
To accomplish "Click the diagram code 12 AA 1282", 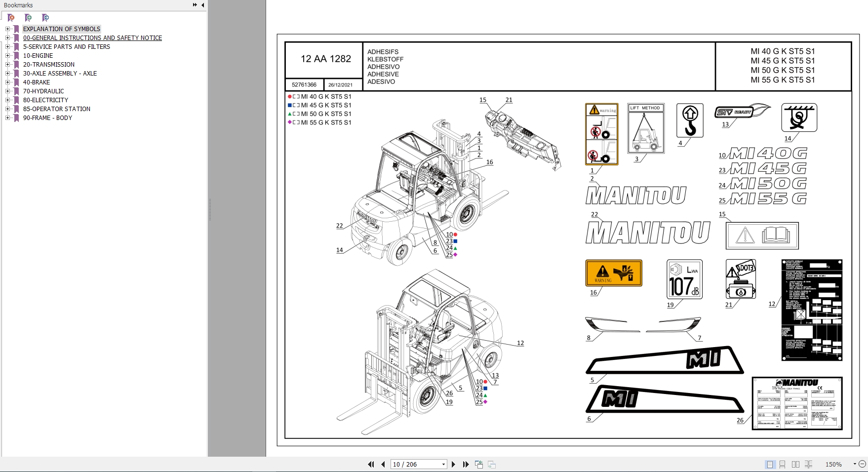I will [x=326, y=59].
